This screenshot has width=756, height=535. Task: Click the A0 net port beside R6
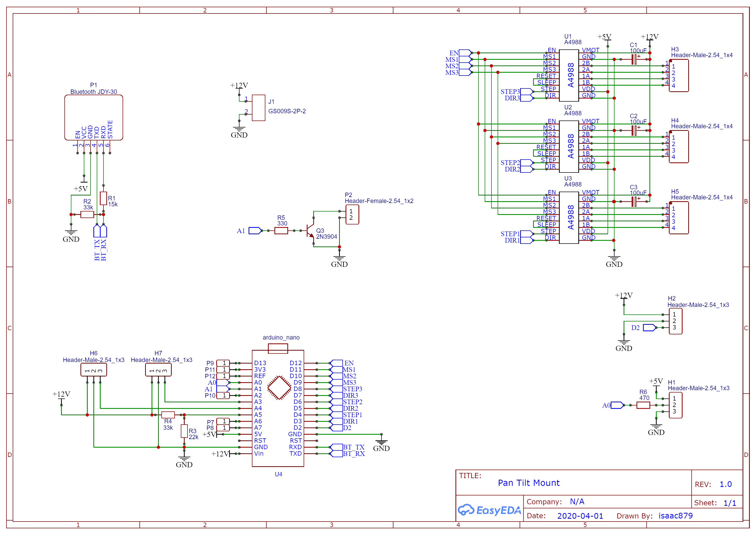(617, 405)
